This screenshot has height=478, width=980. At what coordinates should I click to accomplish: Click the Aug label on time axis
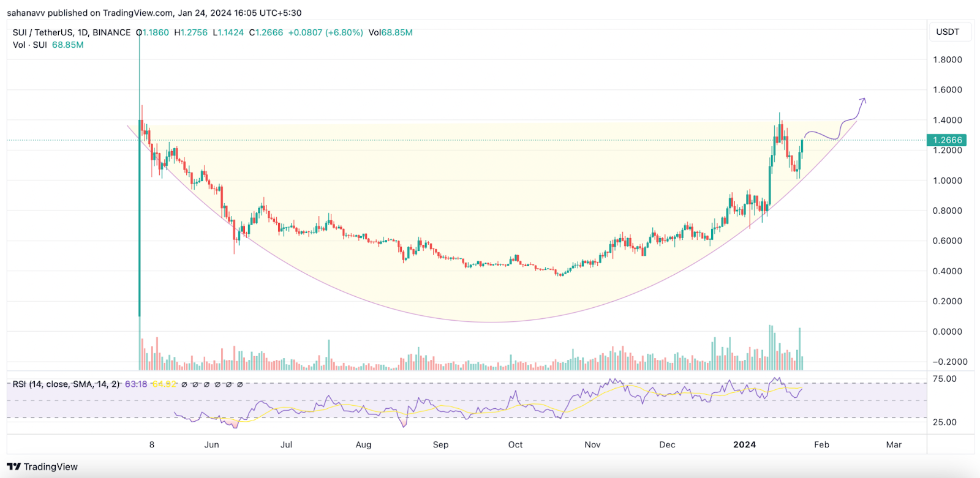tap(363, 445)
